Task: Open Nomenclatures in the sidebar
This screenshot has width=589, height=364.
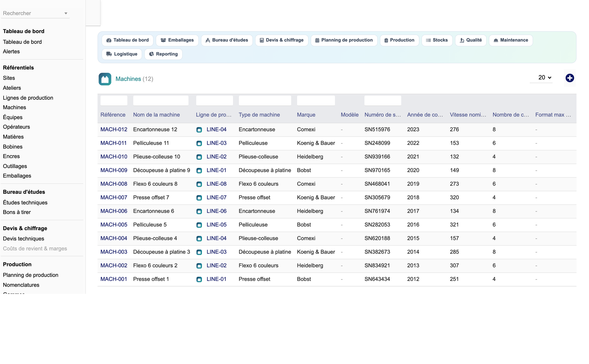Action: (21, 285)
